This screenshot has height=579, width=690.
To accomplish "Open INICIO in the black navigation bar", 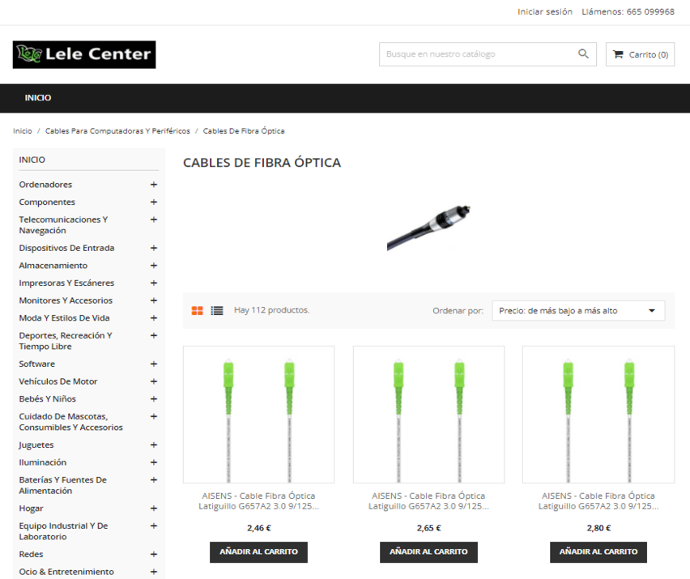I will (x=38, y=98).
